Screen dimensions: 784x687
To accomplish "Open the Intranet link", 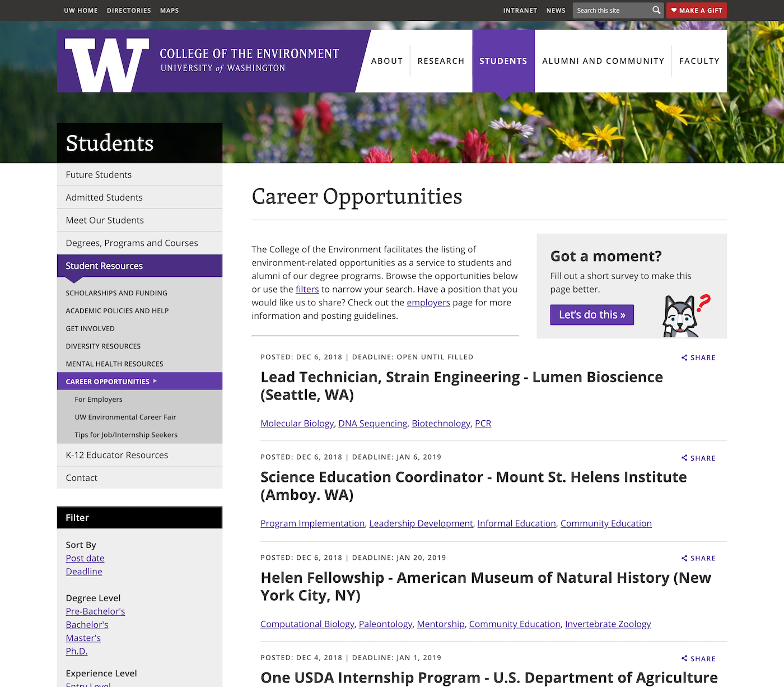I will click(520, 11).
